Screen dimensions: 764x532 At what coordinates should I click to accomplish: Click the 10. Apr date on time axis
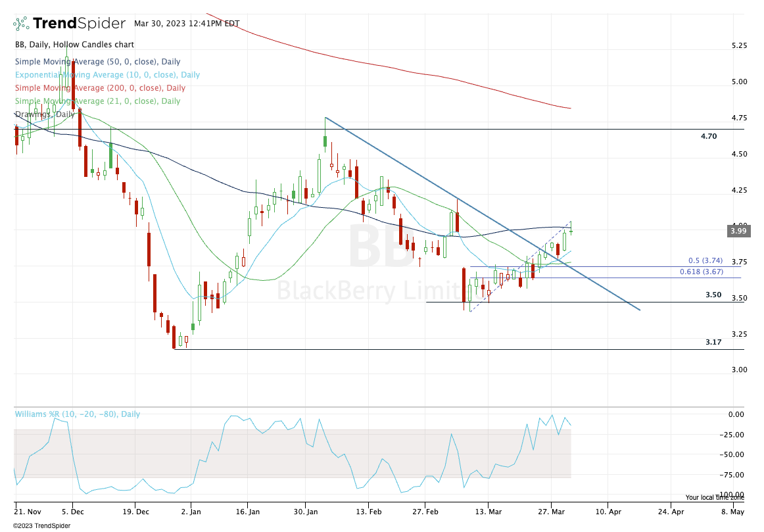608,512
